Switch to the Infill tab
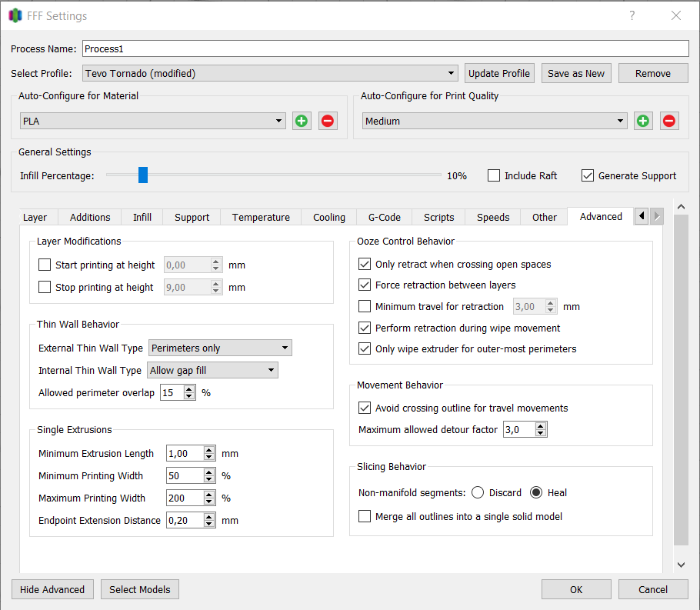Screen dimensions: 700x610 tap(142, 218)
